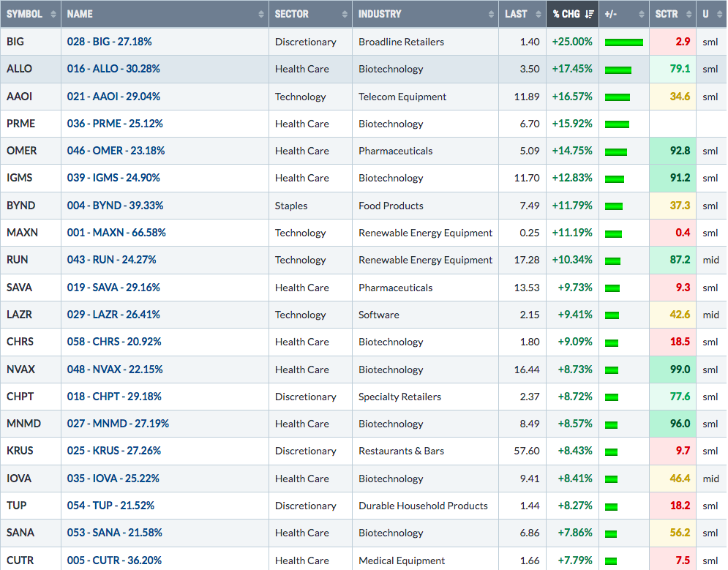Open the 004 - BYND - 39.33% link
Viewport: 728px width, 570px height.
coord(115,205)
